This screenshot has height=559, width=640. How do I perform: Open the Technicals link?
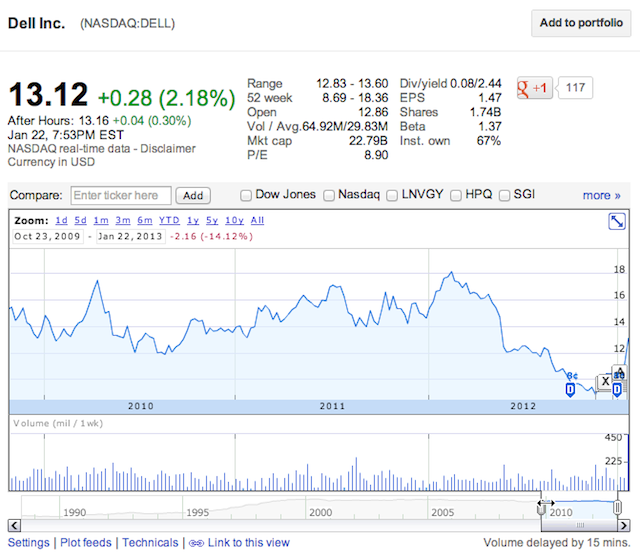coord(150,543)
